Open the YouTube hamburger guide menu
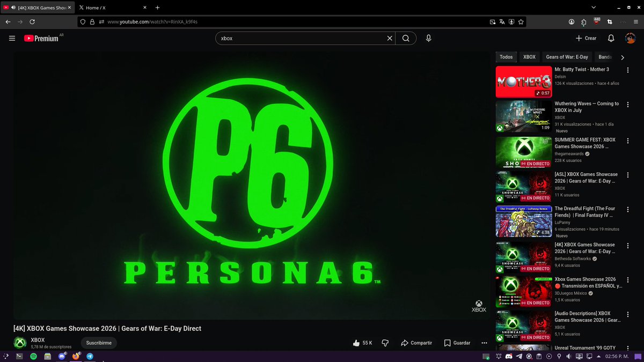Viewport: 644px width, 362px height. coord(12,38)
